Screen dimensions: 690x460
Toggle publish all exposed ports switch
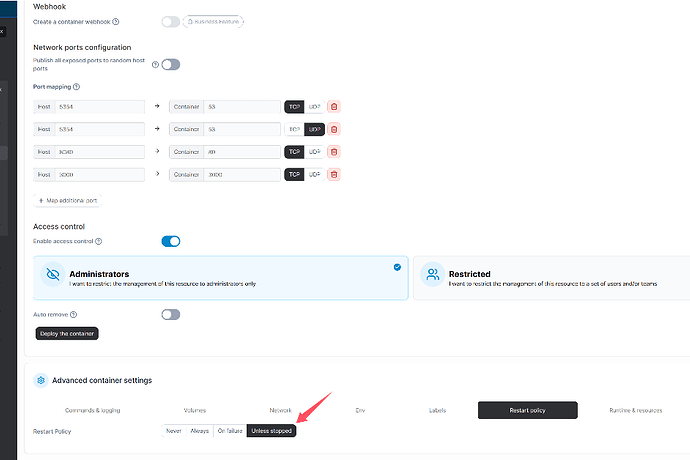[x=171, y=65]
